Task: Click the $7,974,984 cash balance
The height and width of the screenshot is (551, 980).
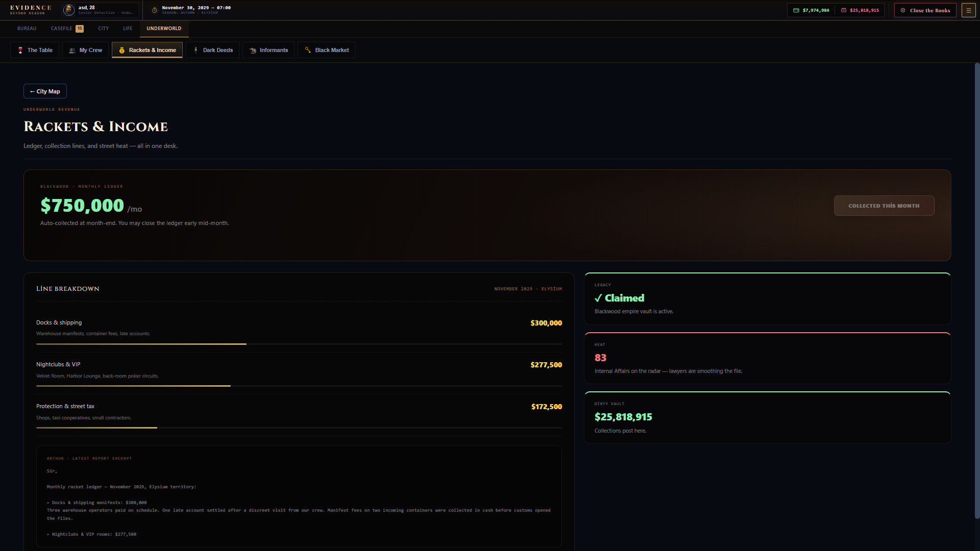Action: pyautogui.click(x=816, y=10)
